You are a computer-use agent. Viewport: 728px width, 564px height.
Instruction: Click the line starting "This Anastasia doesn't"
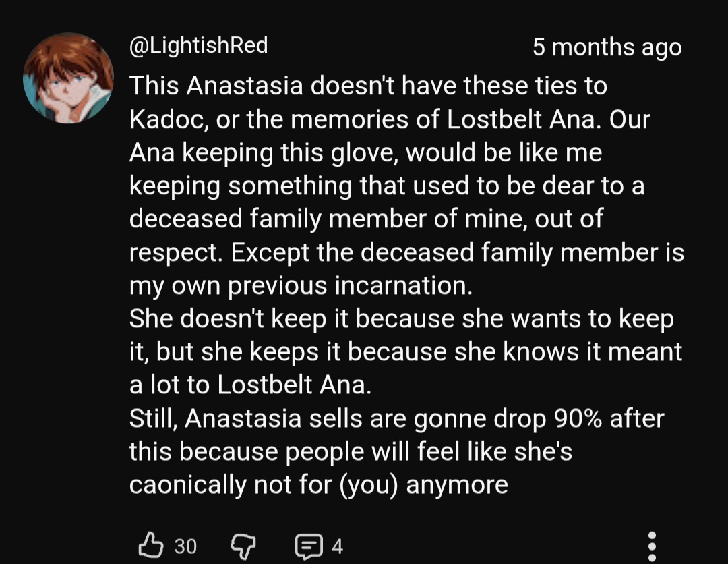[367, 86]
